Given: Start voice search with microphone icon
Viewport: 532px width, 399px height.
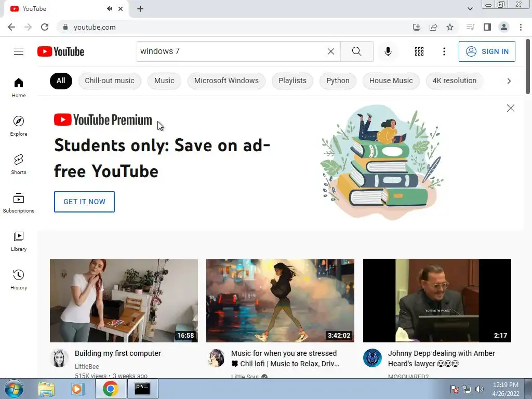Looking at the screenshot, I should pyautogui.click(x=388, y=51).
